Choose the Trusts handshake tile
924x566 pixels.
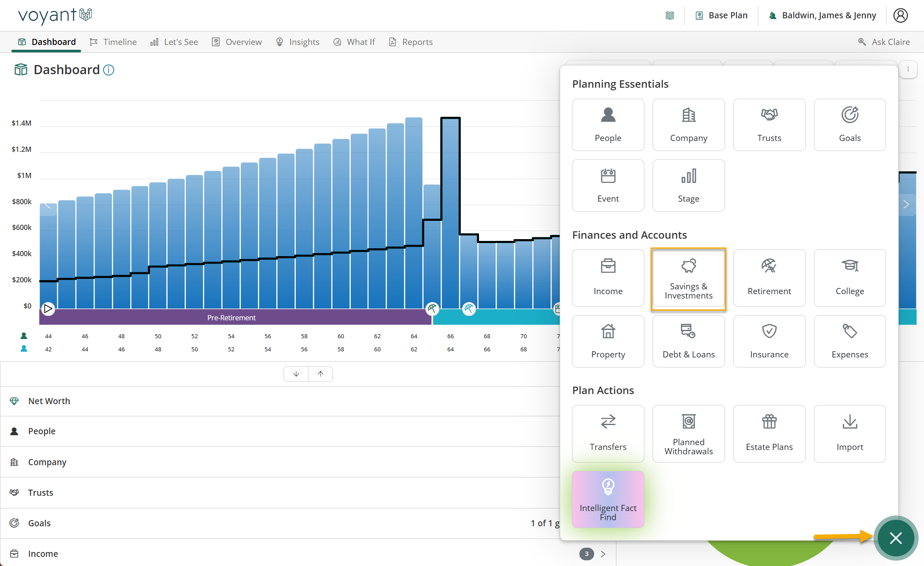coord(769,125)
